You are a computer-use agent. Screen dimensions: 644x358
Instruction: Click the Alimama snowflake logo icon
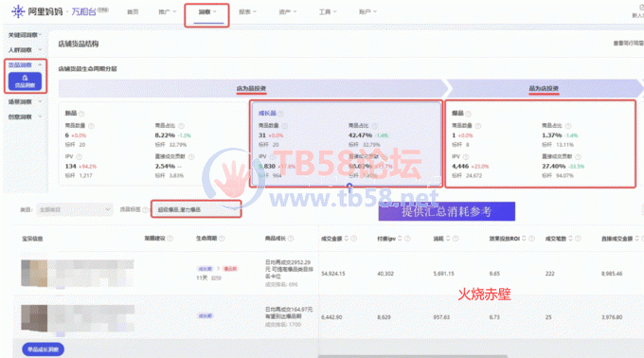coord(18,11)
